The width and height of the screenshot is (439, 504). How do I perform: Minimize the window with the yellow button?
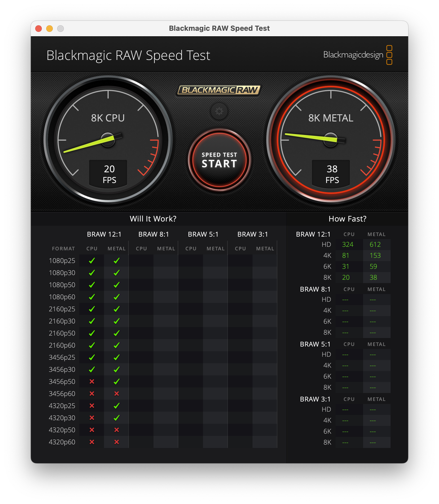(x=50, y=29)
